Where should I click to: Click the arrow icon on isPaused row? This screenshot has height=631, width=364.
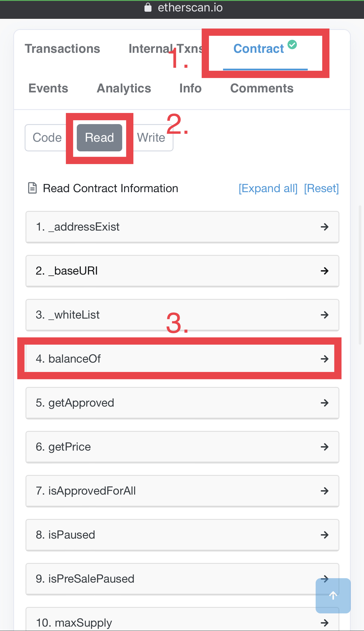(324, 535)
